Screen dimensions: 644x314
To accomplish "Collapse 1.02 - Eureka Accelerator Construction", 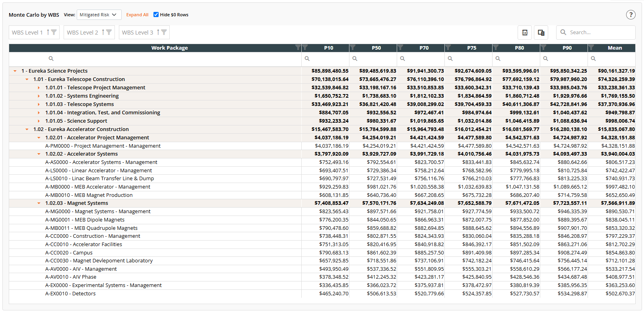I will (27, 129).
